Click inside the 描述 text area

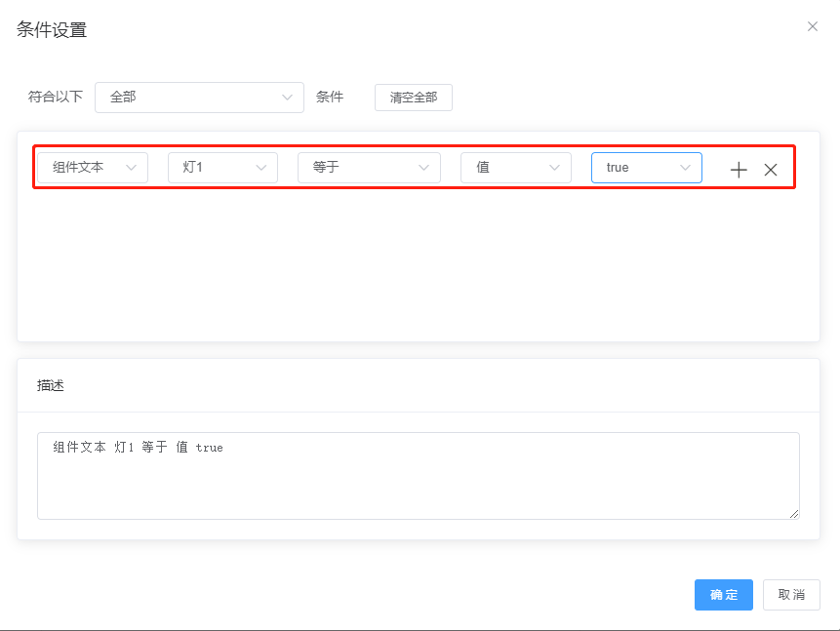pos(419,476)
